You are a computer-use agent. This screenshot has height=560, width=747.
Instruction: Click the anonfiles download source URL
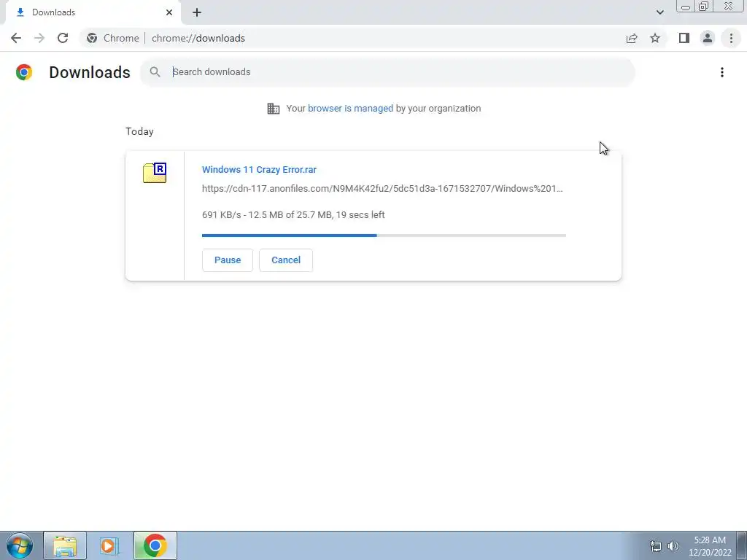382,189
